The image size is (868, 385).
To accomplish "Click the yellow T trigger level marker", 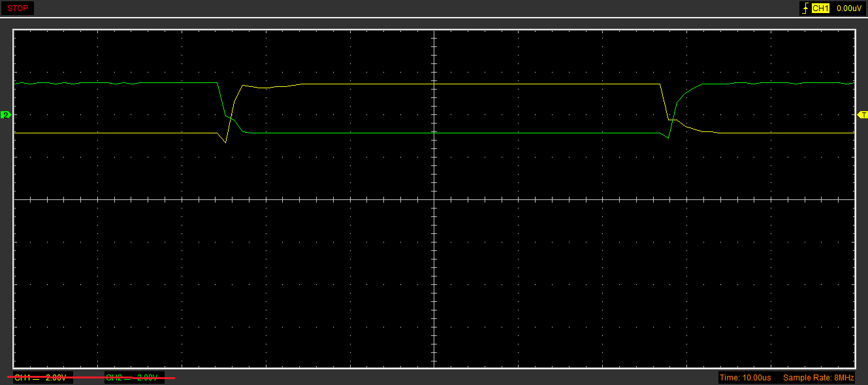I will tap(863, 115).
